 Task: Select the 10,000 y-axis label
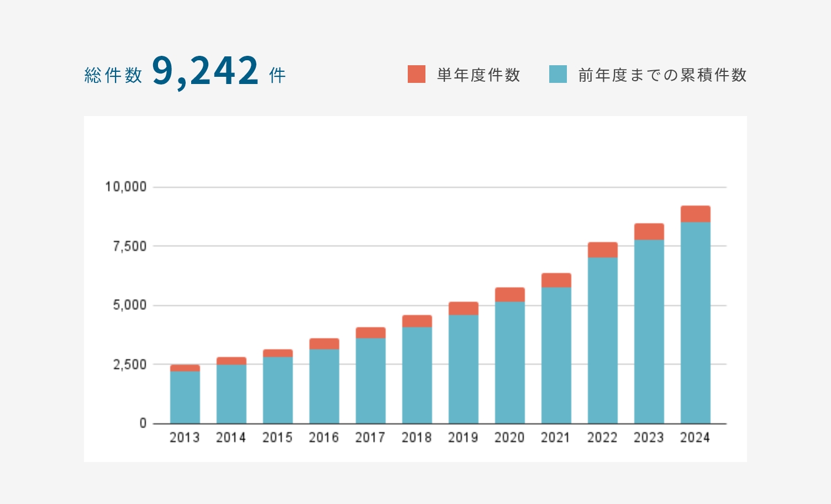126,187
